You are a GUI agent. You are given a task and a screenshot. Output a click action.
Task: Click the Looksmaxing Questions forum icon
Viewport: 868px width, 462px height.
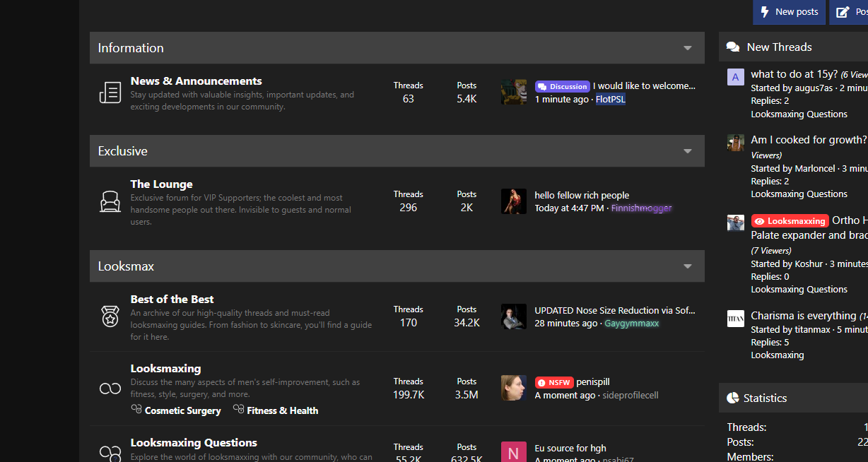pyautogui.click(x=110, y=452)
